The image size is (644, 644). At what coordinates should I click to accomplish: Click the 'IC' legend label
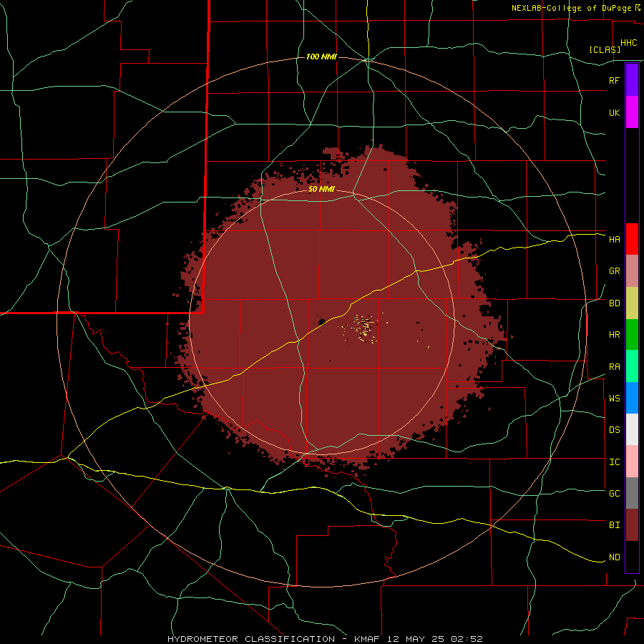614,462
